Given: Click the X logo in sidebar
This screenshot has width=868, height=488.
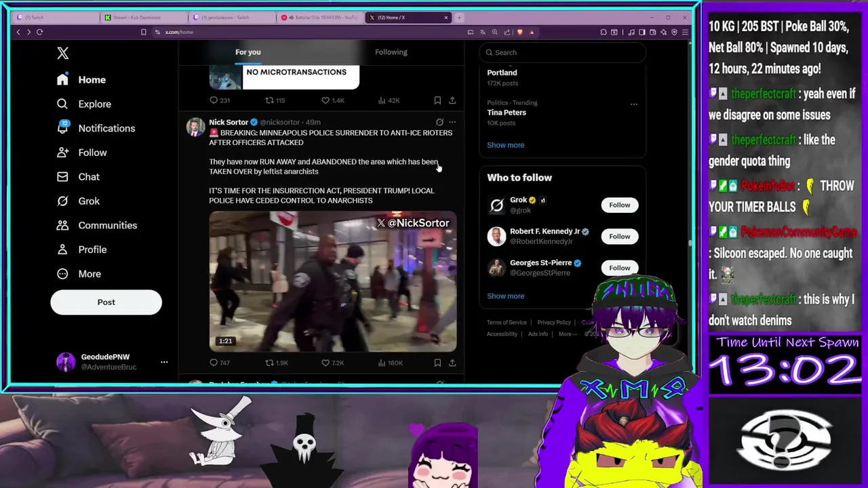Looking at the screenshot, I should coord(62,53).
